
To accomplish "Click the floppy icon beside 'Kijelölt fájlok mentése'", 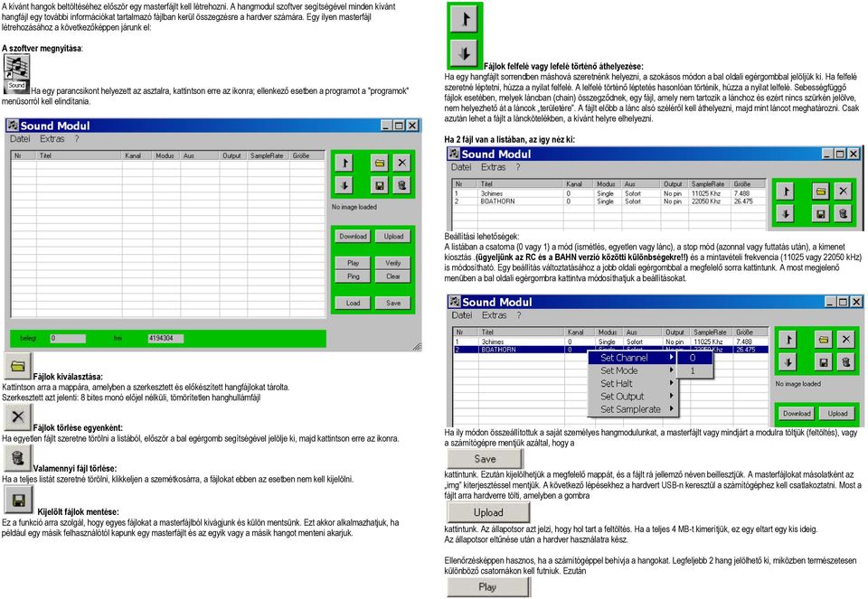I will [18, 500].
